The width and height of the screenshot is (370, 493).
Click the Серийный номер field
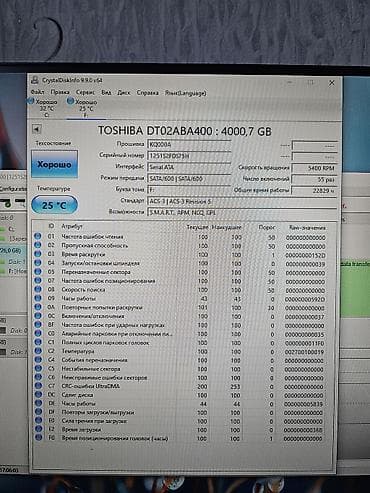(x=189, y=156)
